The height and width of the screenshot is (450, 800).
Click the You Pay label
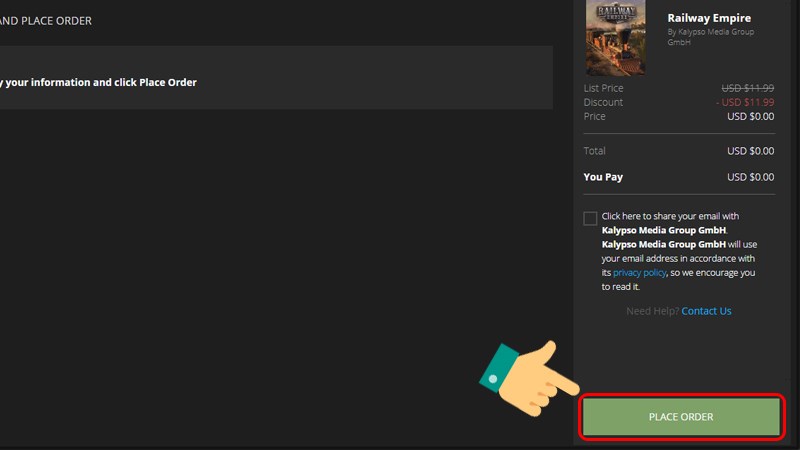603,177
